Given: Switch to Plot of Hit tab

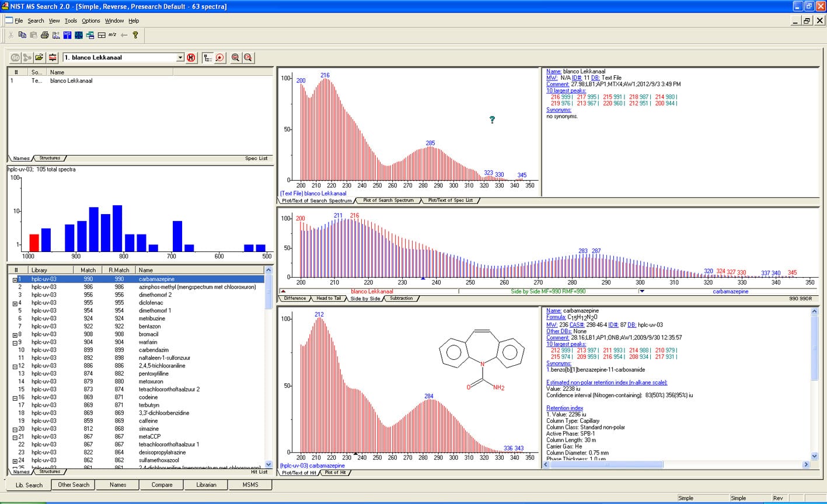Looking at the screenshot, I should (336, 473).
